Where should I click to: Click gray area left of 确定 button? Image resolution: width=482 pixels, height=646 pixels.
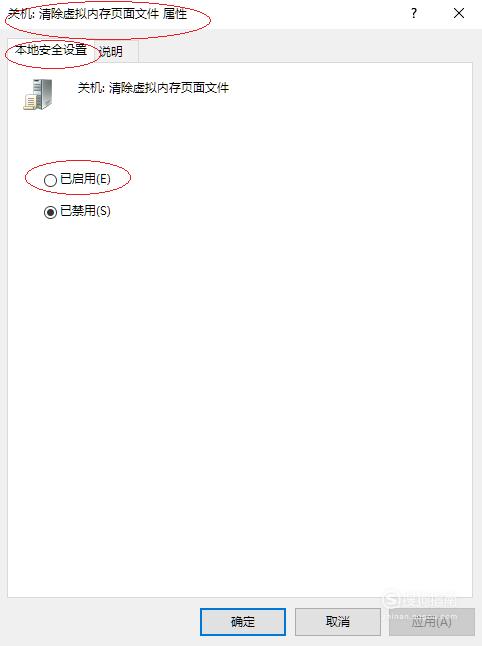[x=103, y=622]
